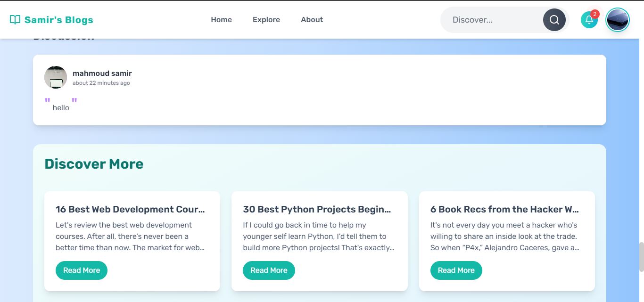Click the red notification count badge
Image resolution: width=644 pixels, height=302 pixels.
[x=595, y=14]
